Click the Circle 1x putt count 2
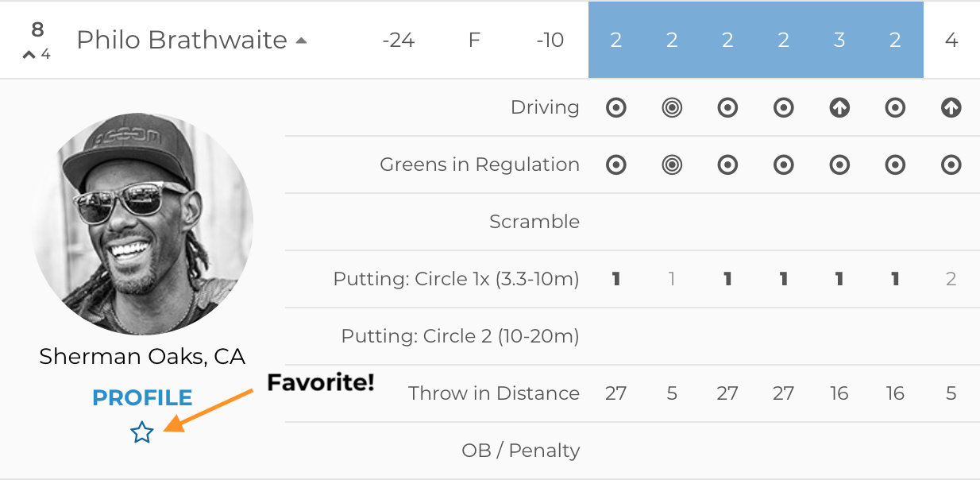Viewport: 980px width, 480px height. 951,279
